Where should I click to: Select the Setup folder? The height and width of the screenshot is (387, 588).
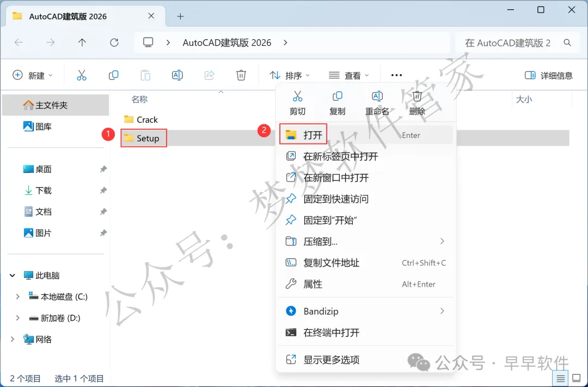(x=142, y=138)
